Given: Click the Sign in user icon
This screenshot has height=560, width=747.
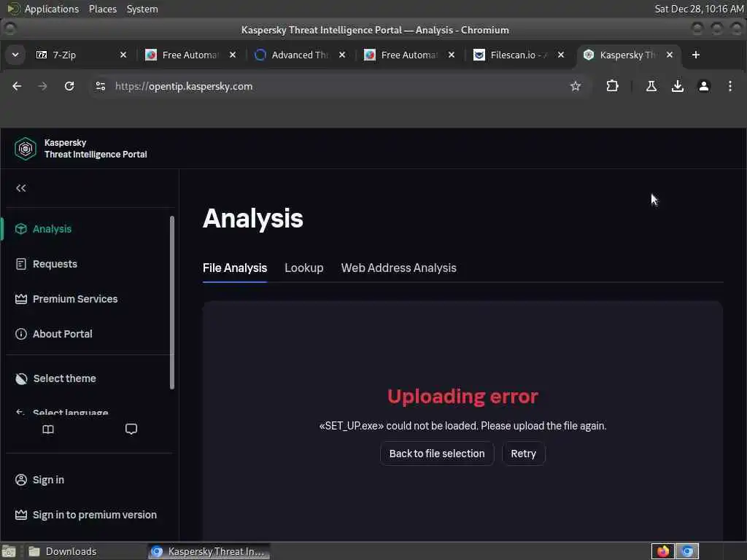Looking at the screenshot, I should [x=21, y=480].
